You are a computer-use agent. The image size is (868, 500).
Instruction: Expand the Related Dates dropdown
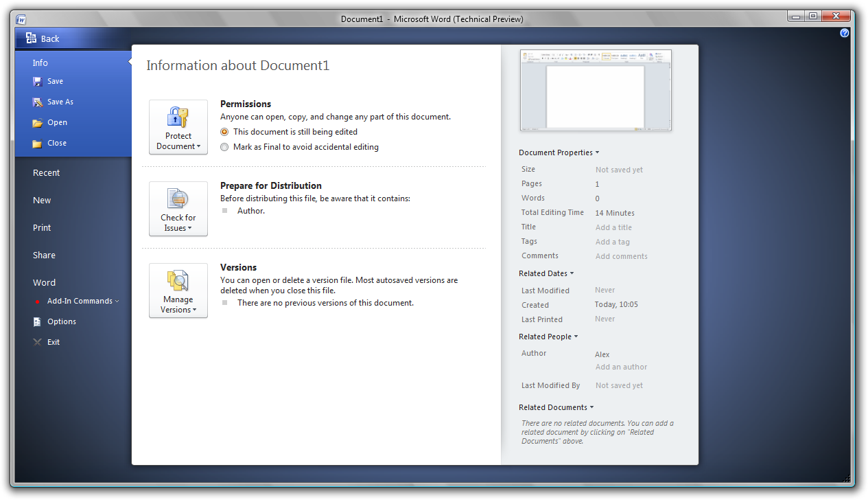pyautogui.click(x=546, y=273)
